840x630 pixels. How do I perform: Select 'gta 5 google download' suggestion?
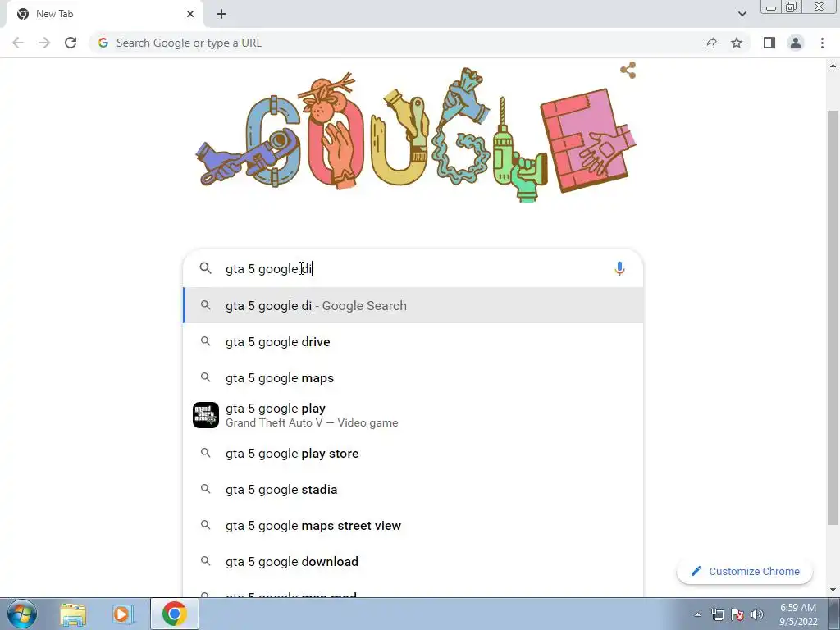[413, 561]
